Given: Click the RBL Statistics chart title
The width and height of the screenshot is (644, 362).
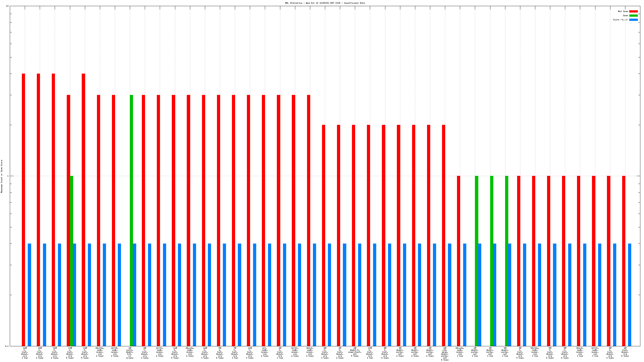Looking at the screenshot, I should pos(324,3).
